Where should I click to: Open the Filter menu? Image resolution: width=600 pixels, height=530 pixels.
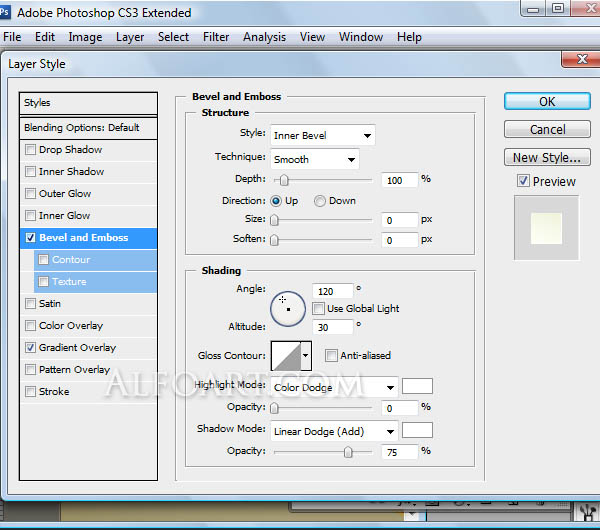click(x=216, y=37)
